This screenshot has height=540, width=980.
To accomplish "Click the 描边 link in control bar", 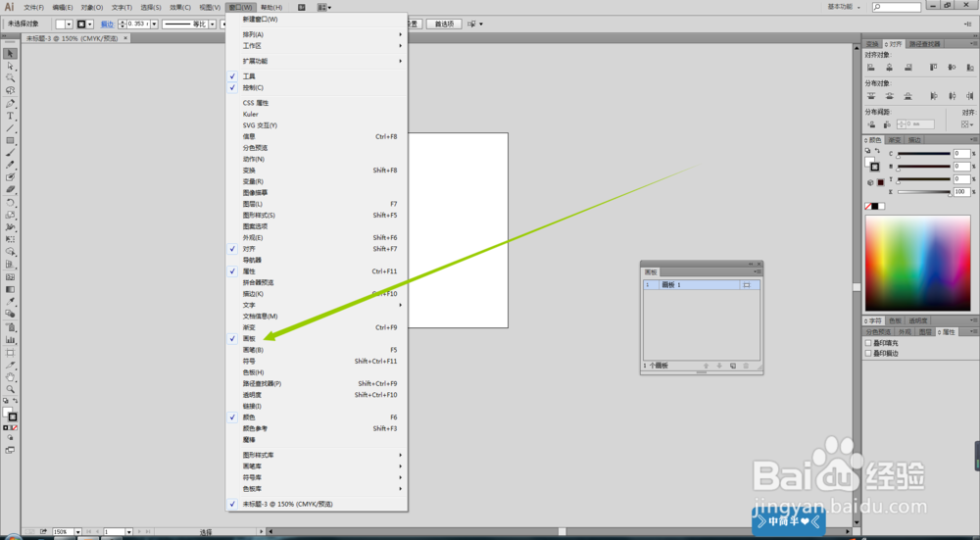I will 108,24.
